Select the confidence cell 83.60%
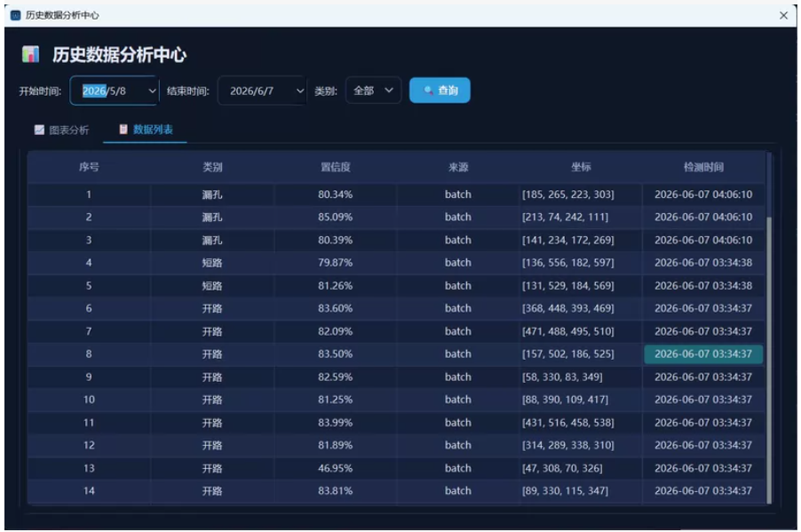 click(335, 308)
